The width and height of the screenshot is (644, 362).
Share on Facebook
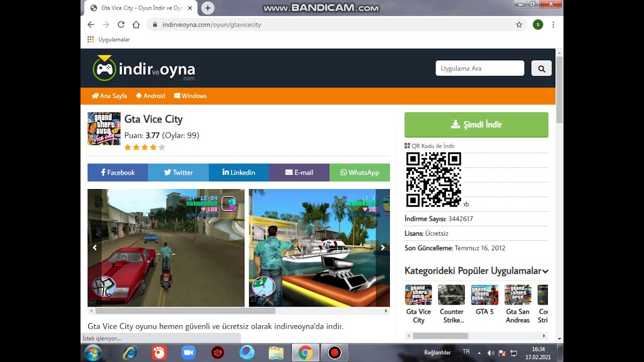(x=118, y=172)
